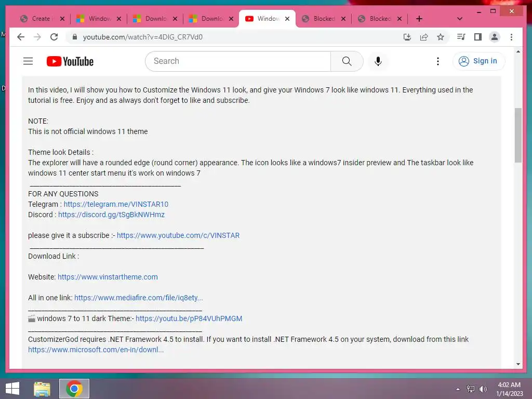Click Chrome icon in taskbar
This screenshot has width=532, height=399.
[74, 389]
